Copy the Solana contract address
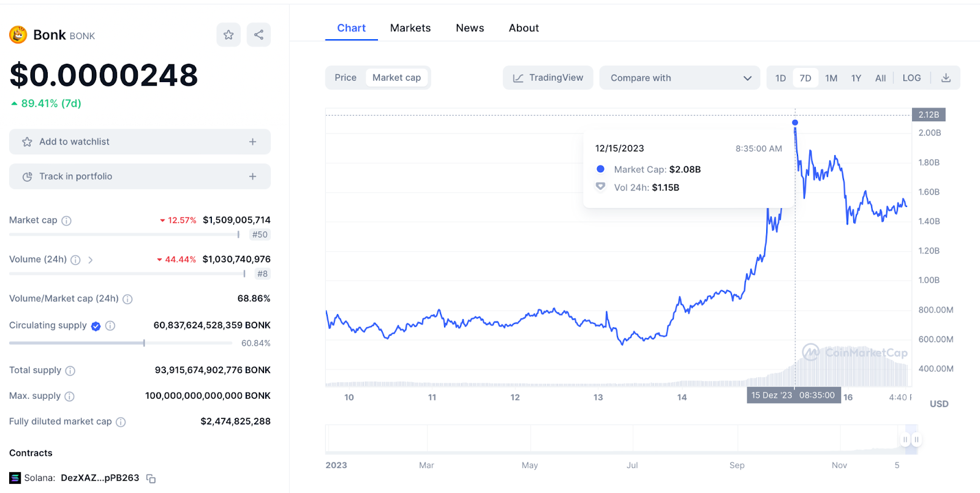980x493 pixels. [x=151, y=478]
